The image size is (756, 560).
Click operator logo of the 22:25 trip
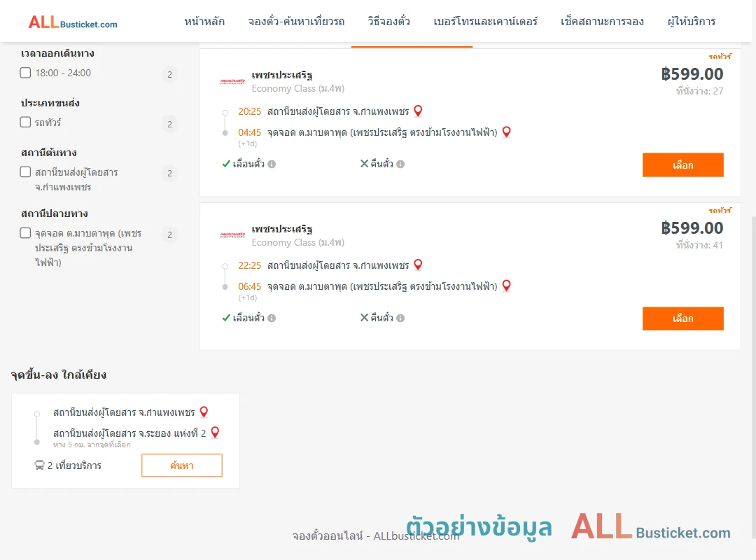point(232,235)
